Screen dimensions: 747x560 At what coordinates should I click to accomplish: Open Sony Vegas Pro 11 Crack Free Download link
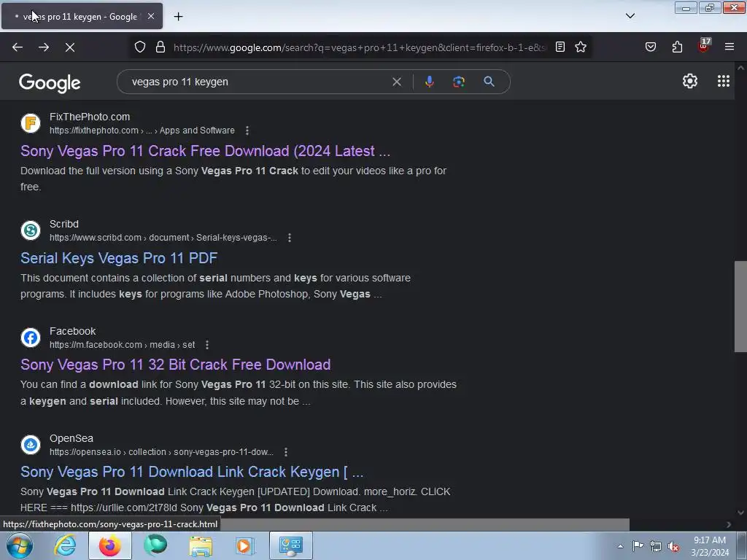[205, 151]
